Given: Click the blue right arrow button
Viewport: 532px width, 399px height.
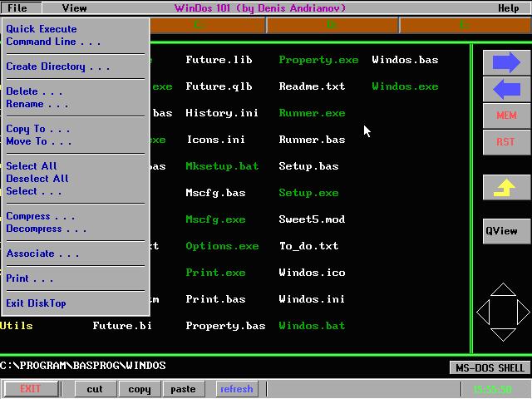Looking at the screenshot, I should click(506, 62).
